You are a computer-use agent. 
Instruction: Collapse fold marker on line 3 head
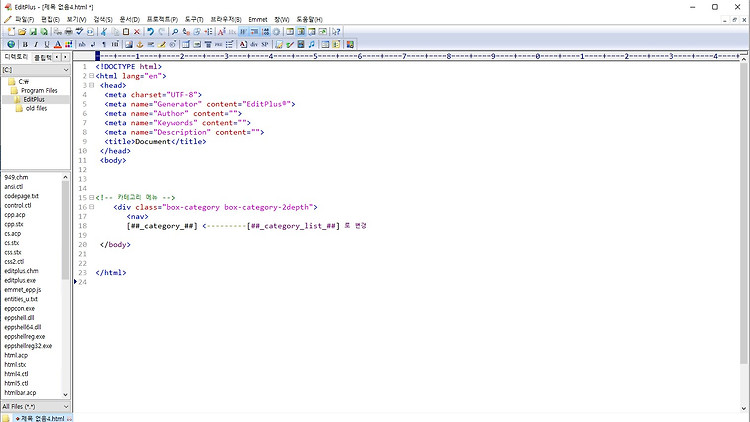click(x=91, y=85)
